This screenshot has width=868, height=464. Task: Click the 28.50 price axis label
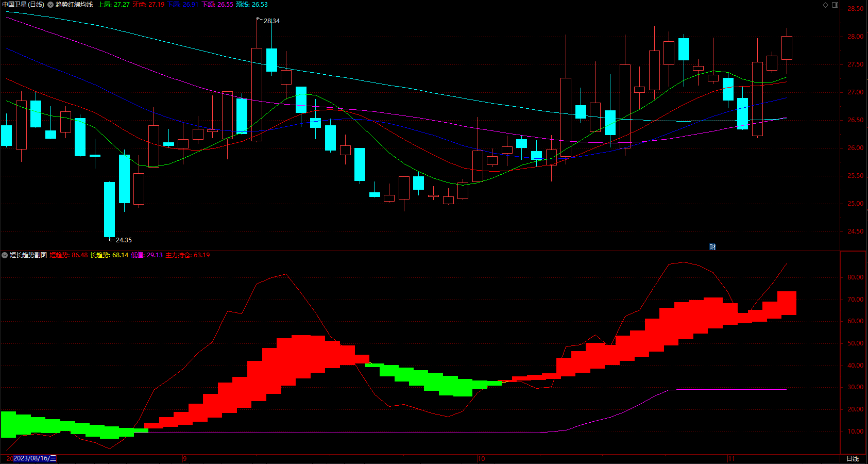point(855,9)
